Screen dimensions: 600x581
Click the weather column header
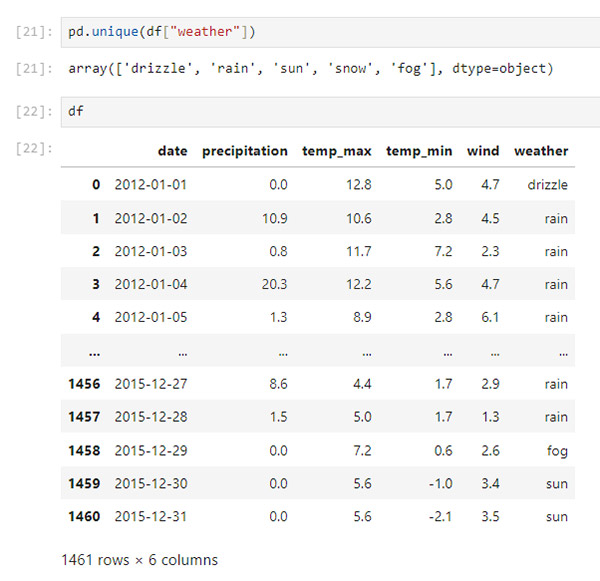click(541, 151)
